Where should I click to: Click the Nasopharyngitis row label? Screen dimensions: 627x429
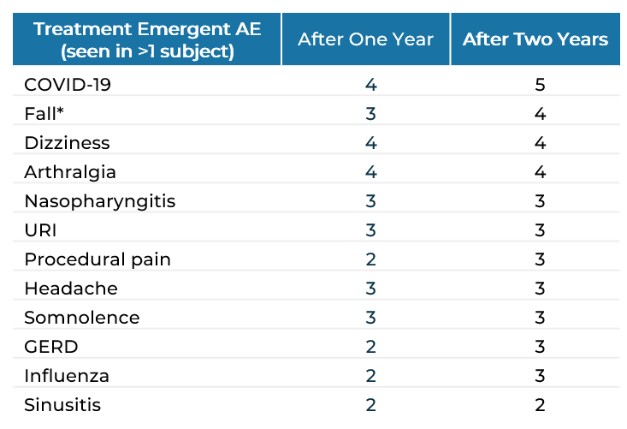coord(100,201)
